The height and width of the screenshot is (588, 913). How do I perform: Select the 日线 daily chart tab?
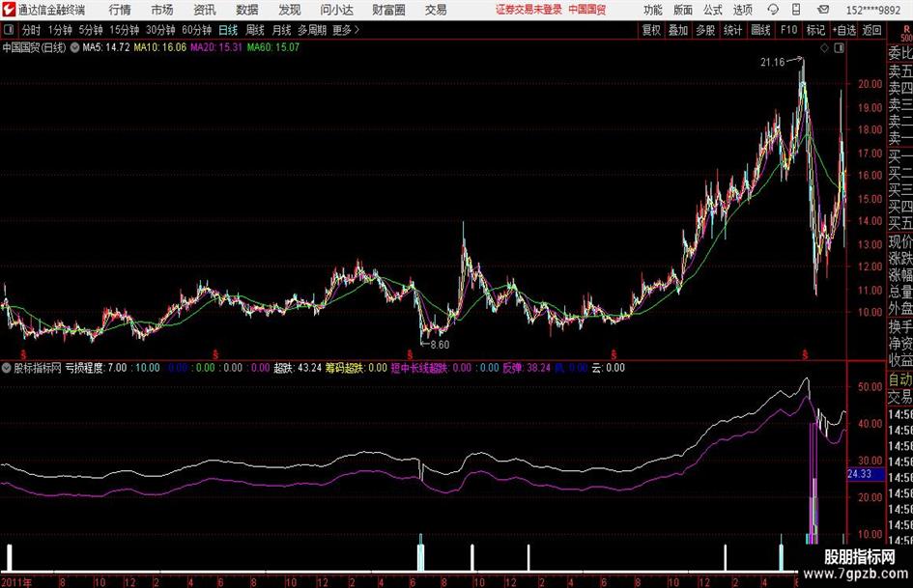point(228,30)
